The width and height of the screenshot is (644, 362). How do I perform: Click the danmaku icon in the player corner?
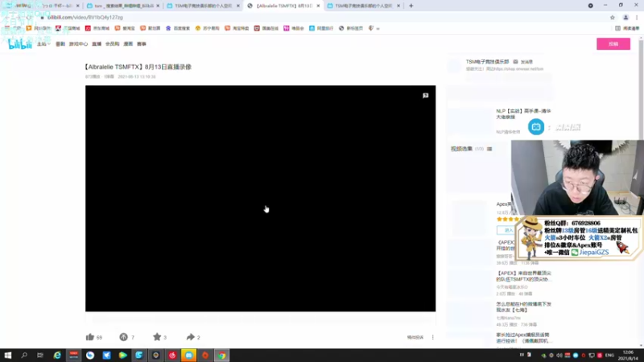(x=426, y=96)
